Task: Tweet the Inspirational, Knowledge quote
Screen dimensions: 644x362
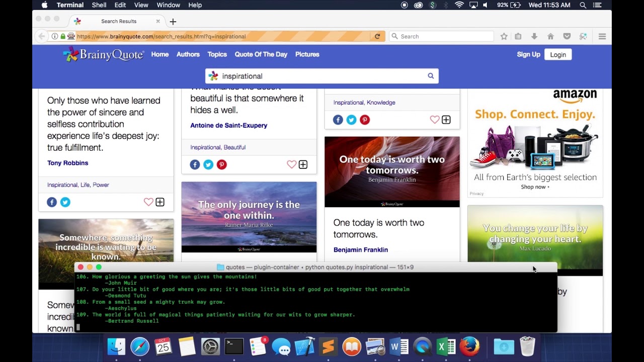Action: pyautogui.click(x=351, y=120)
